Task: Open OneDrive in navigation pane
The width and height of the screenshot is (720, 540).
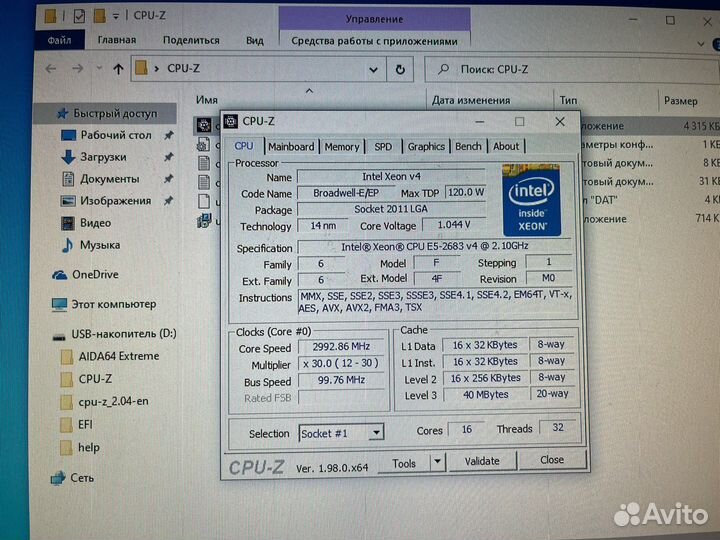Action: 85,275
